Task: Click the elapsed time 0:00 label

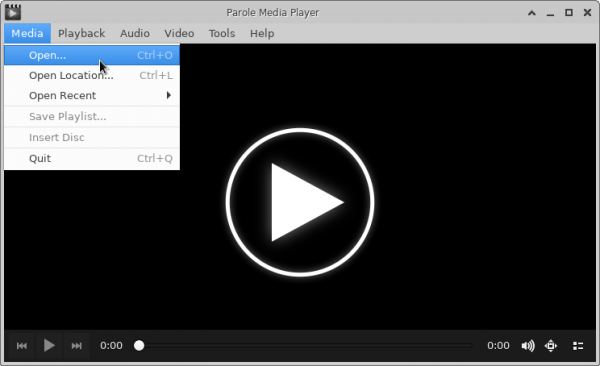Action: point(111,346)
